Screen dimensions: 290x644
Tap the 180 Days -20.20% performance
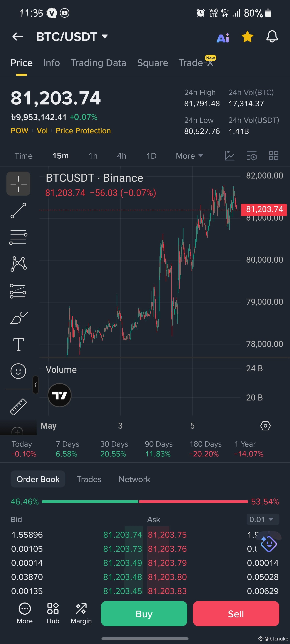pyautogui.click(x=205, y=449)
